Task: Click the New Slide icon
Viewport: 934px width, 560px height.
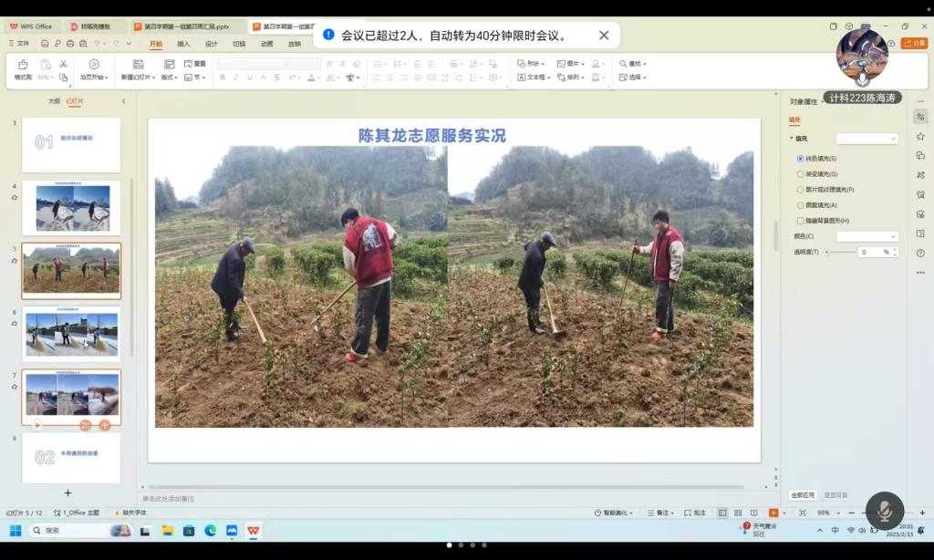Action: click(x=138, y=65)
